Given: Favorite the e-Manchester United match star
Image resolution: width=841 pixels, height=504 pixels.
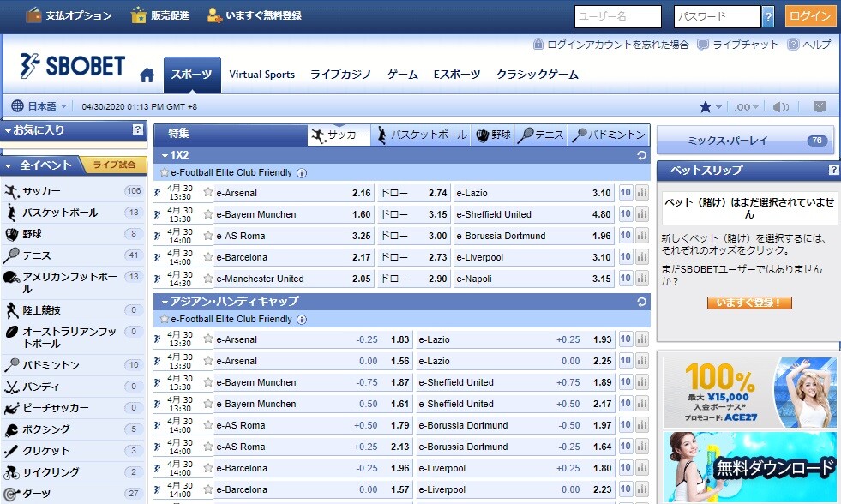Looking at the screenshot, I should (208, 278).
